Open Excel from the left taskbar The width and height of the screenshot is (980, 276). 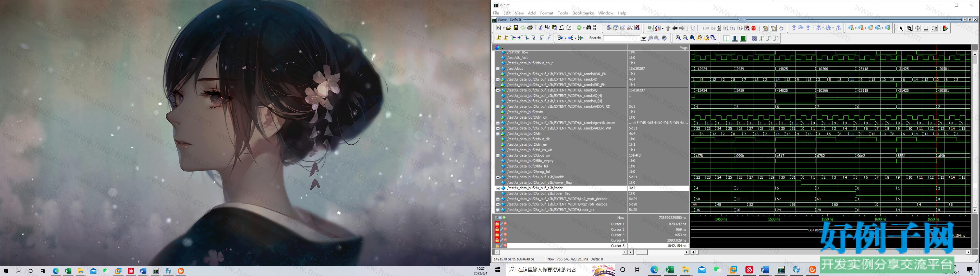[68, 271]
